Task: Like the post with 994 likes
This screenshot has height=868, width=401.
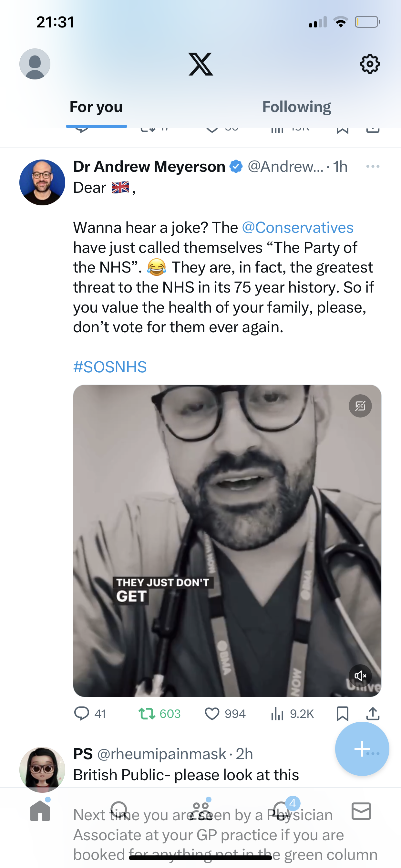Action: tap(225, 713)
